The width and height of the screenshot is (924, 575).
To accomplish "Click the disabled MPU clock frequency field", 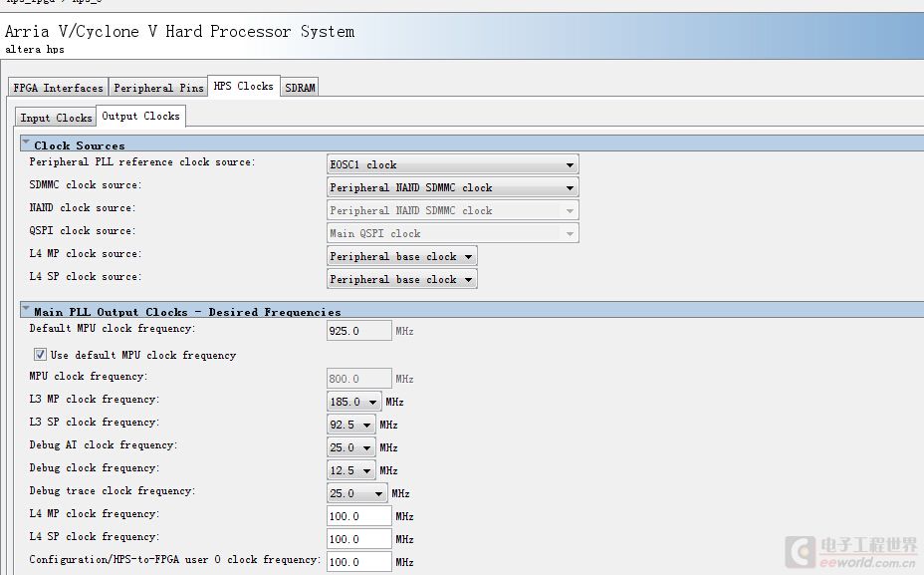I will coord(358,379).
